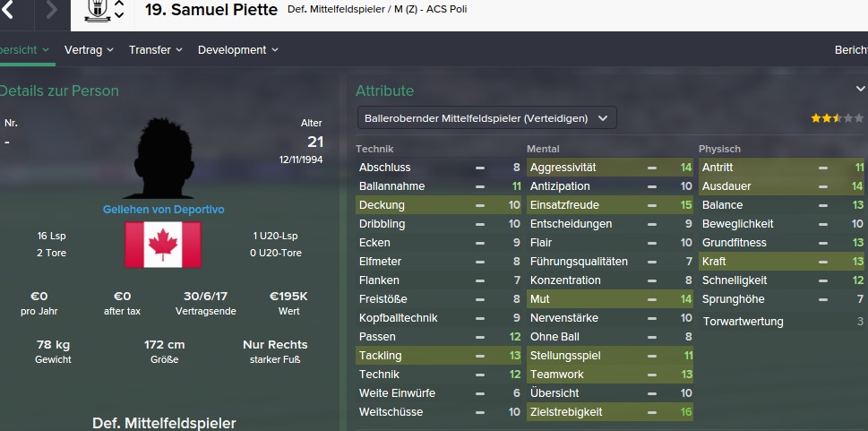Open the Vertrag menu
868x431 pixels.
tap(90, 50)
